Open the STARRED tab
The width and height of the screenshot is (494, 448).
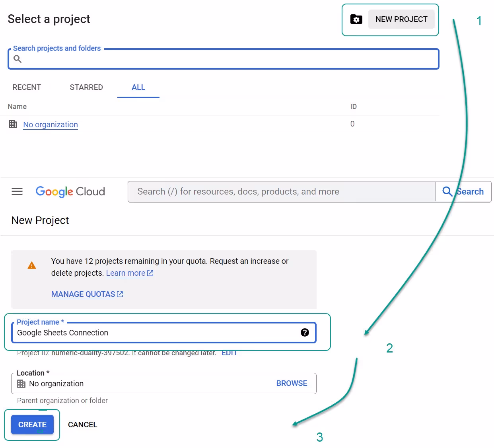coord(86,87)
